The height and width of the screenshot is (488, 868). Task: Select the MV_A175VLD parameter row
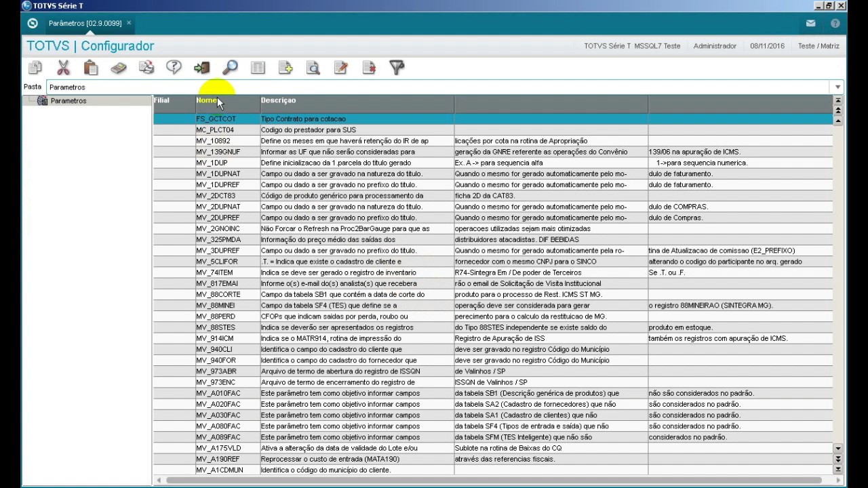coord(493,448)
